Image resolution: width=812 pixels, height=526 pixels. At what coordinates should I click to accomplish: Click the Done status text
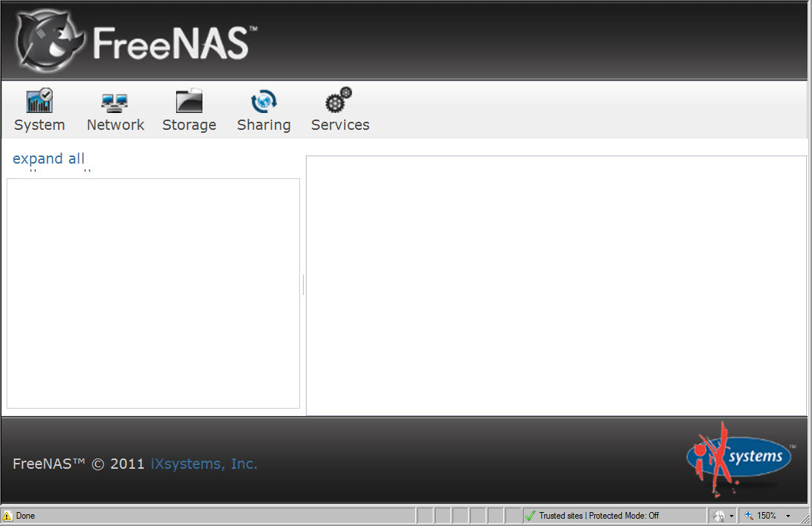(x=26, y=516)
